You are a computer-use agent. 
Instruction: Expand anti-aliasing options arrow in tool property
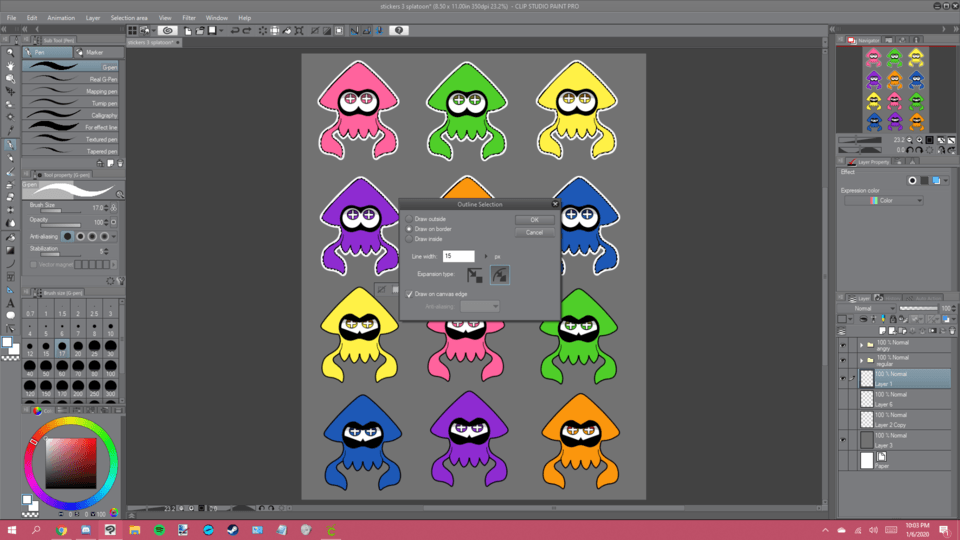(114, 236)
